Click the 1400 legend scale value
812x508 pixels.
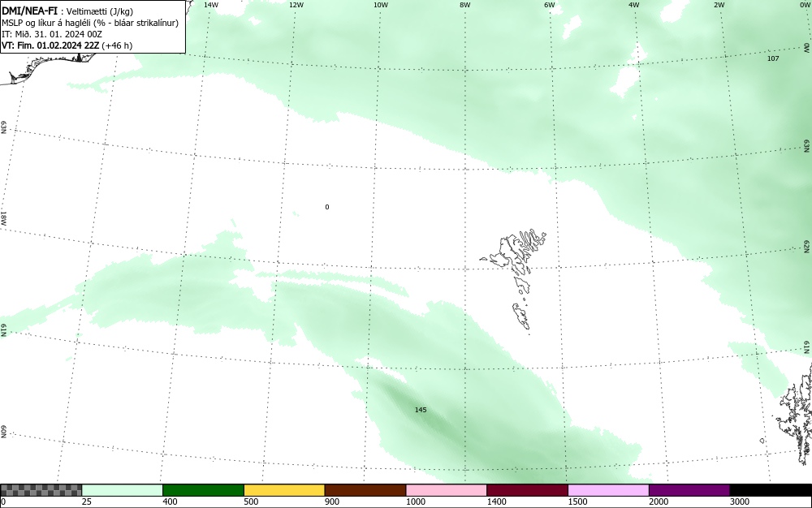496,502
